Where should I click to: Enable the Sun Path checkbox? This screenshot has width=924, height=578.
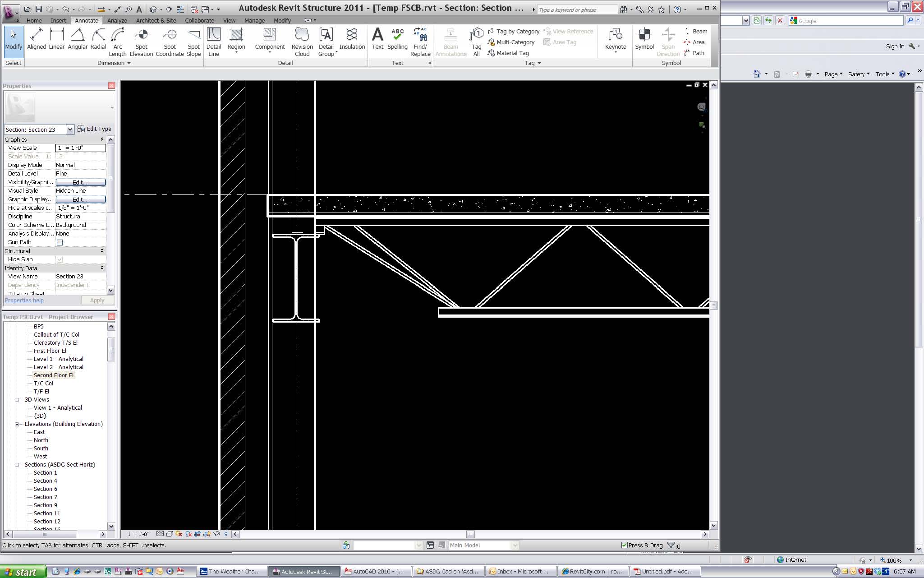point(60,242)
